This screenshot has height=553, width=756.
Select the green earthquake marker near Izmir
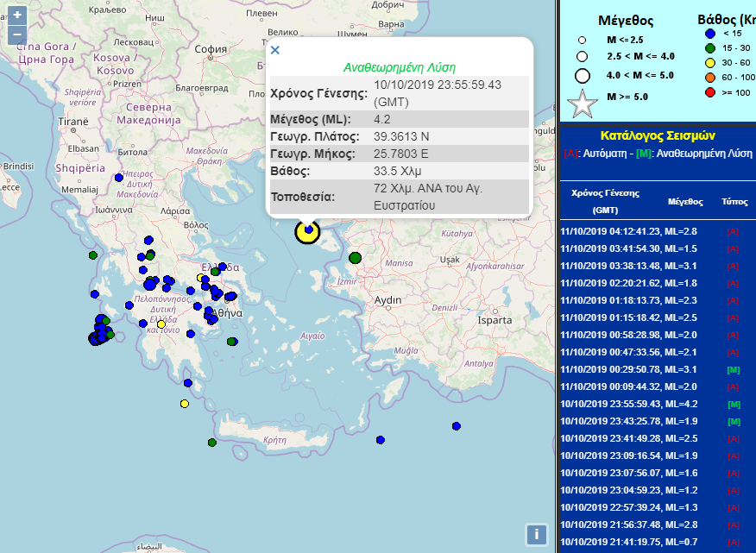click(355, 257)
